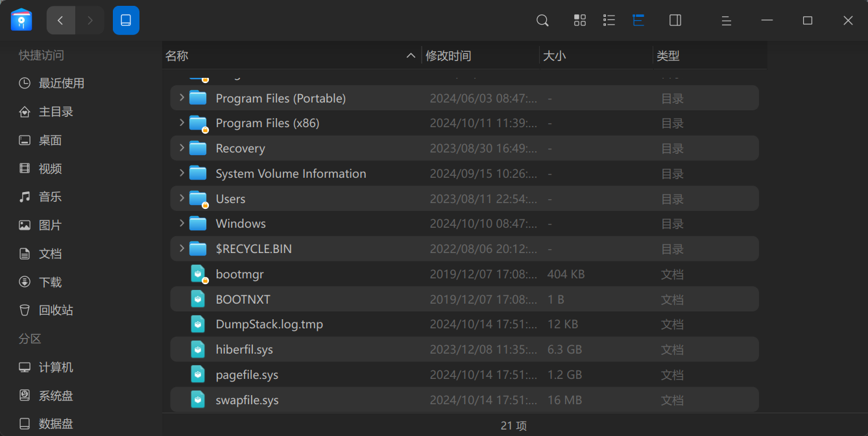Image resolution: width=868 pixels, height=436 pixels.
Task: Select the tree view mode icon
Action: coord(638,21)
